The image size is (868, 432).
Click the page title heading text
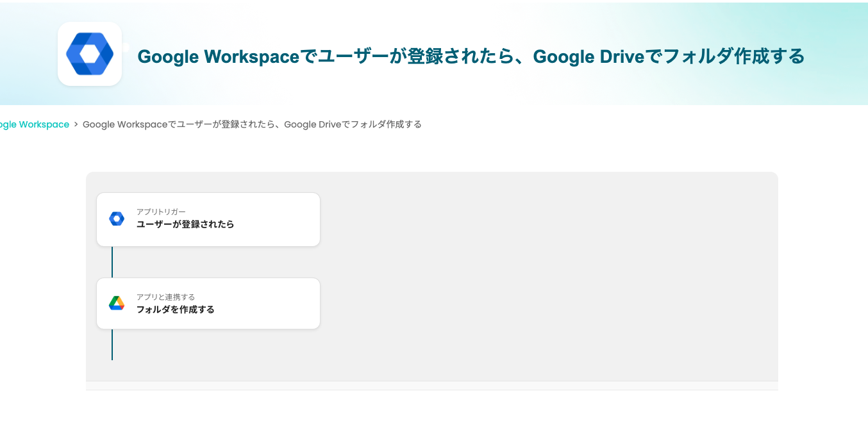tap(471, 56)
